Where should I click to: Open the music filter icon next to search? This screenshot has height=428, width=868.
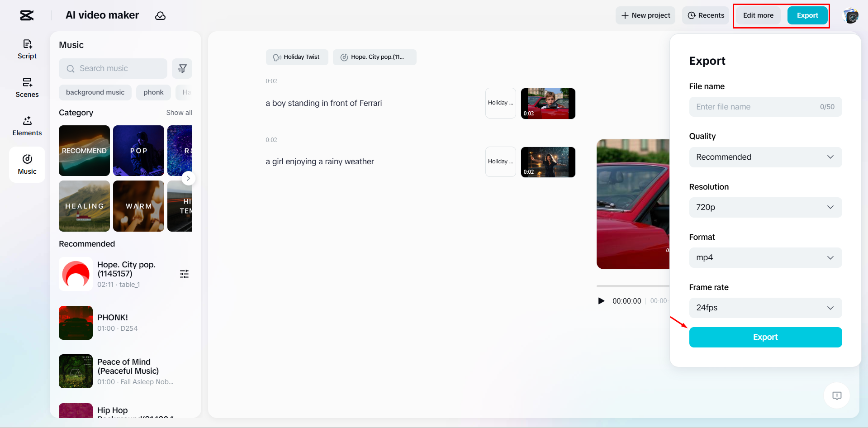(x=182, y=68)
